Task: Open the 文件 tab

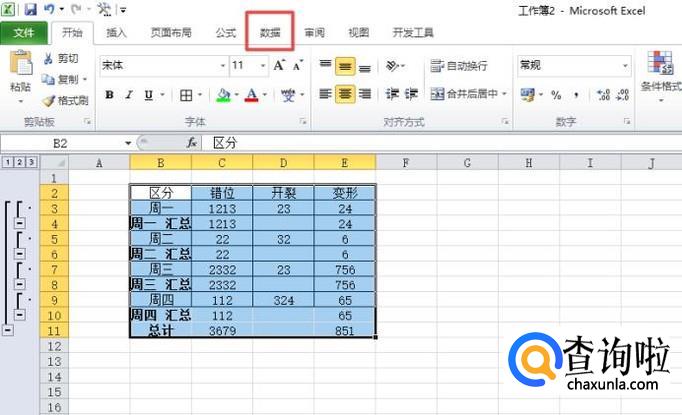Action: (x=23, y=33)
